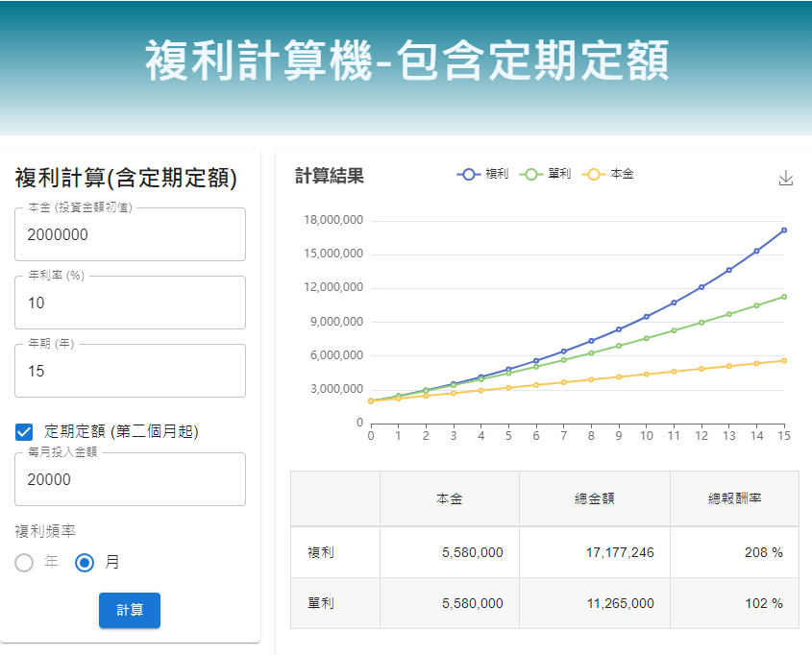Focus the 年利率 (%) input field
Viewport: 812px width, 655px height.
point(130,303)
